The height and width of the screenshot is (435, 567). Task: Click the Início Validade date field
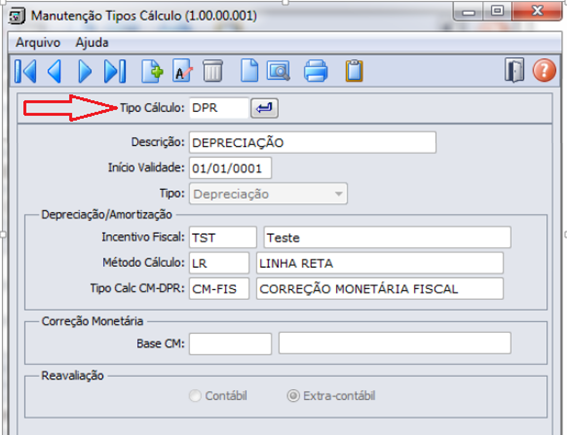tap(230, 168)
